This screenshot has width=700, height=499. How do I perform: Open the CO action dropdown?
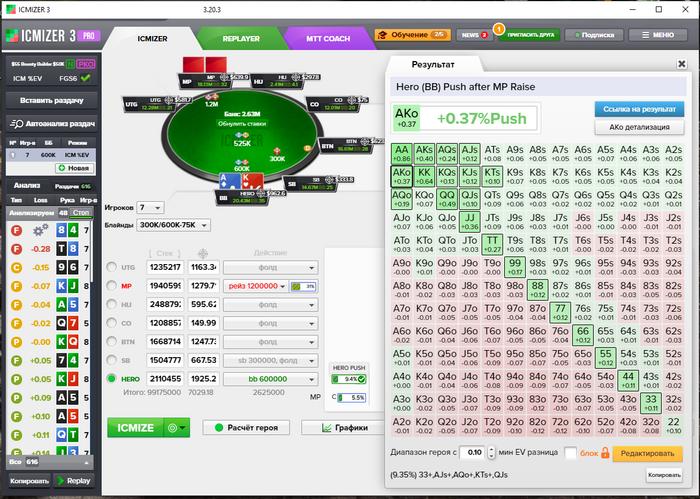(x=271, y=323)
